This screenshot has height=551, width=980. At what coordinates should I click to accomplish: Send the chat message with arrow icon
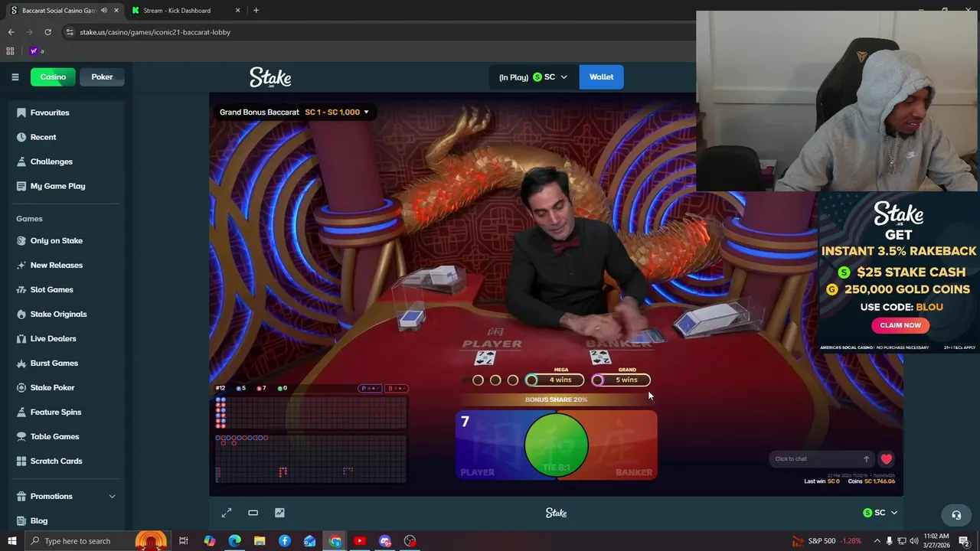(x=866, y=459)
